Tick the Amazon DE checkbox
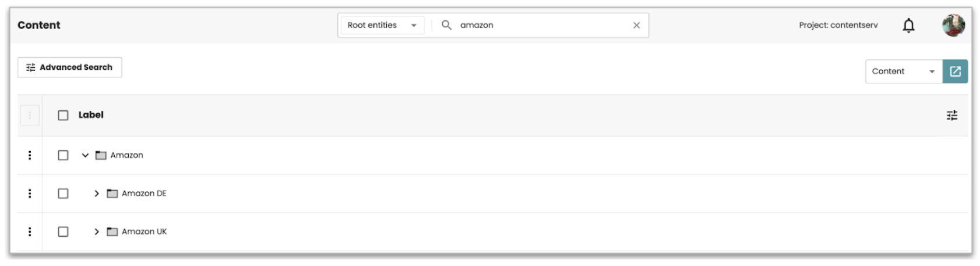 63,194
